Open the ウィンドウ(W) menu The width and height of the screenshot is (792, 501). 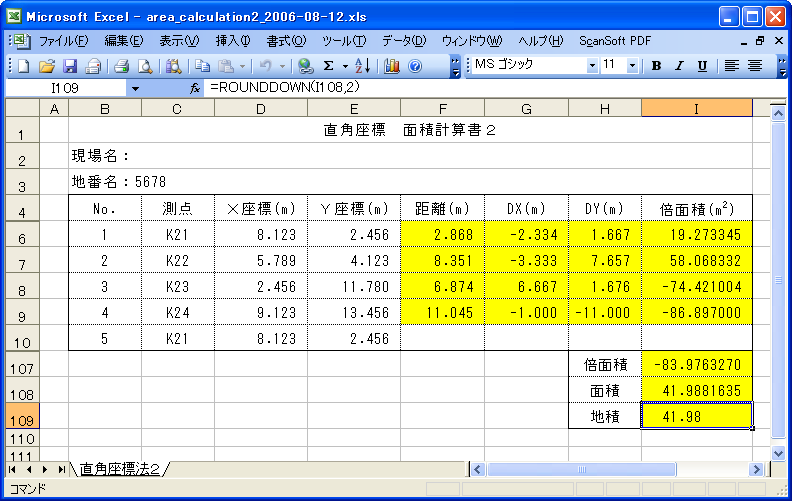(472, 41)
